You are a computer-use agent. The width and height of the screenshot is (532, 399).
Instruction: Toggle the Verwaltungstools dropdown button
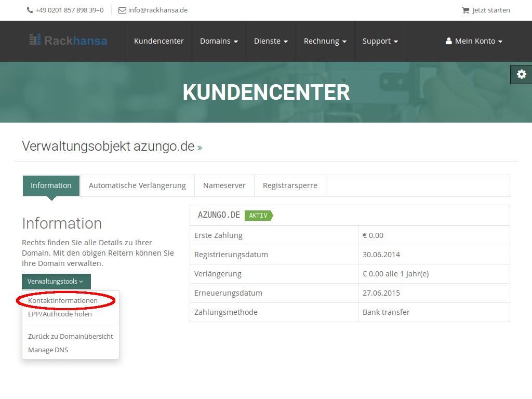click(x=56, y=282)
